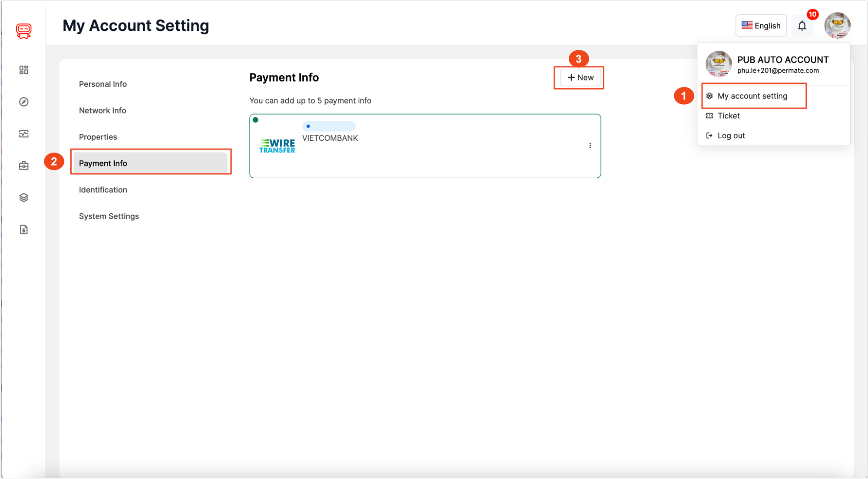The image size is (868, 479).
Task: Open the three-dot menu on VIETCOMBANK card
Action: coord(590,145)
